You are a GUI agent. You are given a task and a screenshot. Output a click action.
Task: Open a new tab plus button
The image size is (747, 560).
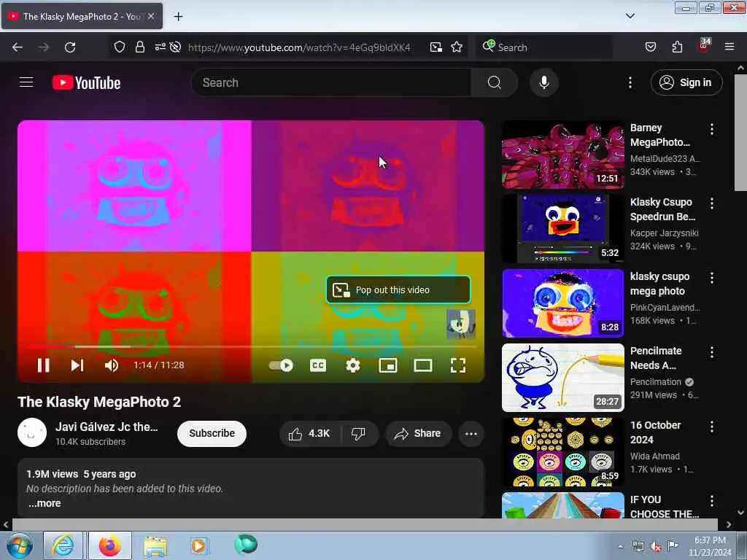click(178, 17)
